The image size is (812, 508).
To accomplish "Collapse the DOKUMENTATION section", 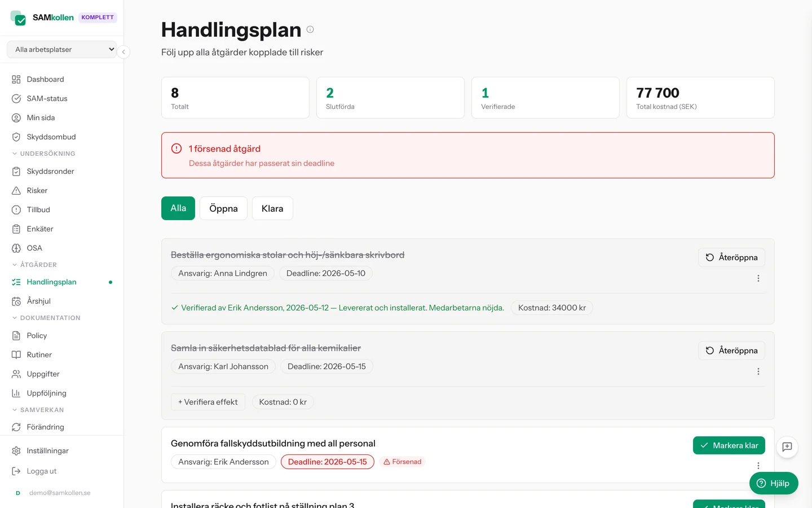I will click(x=46, y=318).
